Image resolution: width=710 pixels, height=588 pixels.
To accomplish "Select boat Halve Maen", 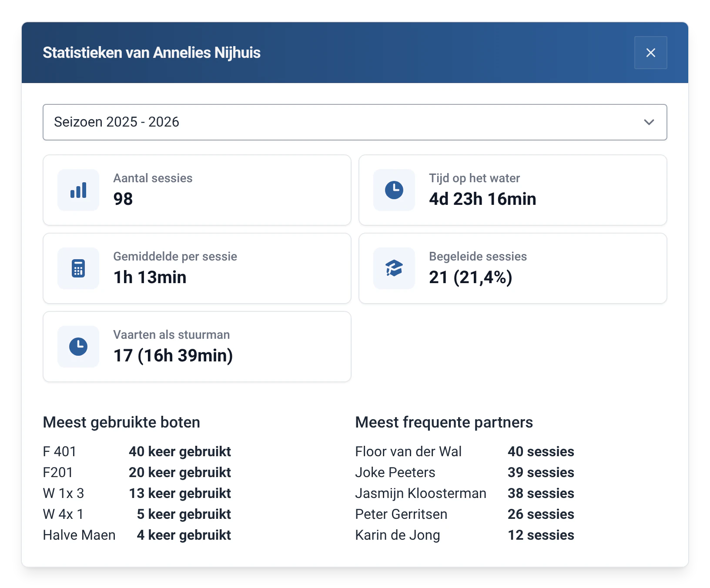I will coord(79,535).
